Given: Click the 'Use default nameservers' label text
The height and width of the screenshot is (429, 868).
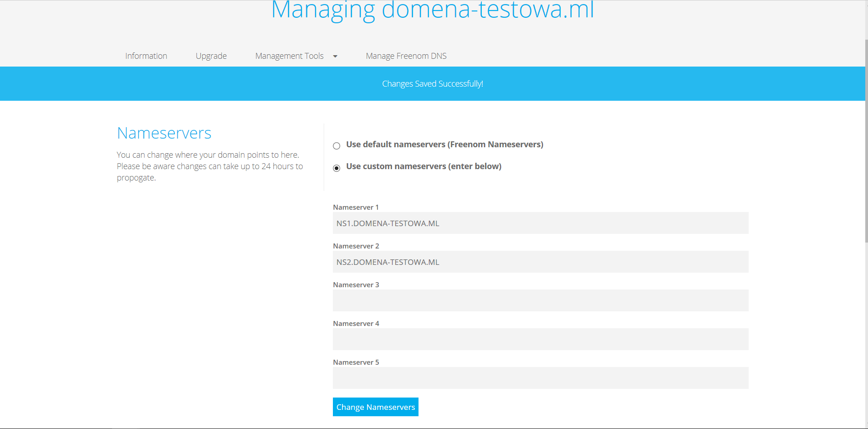Looking at the screenshot, I should 444,145.
